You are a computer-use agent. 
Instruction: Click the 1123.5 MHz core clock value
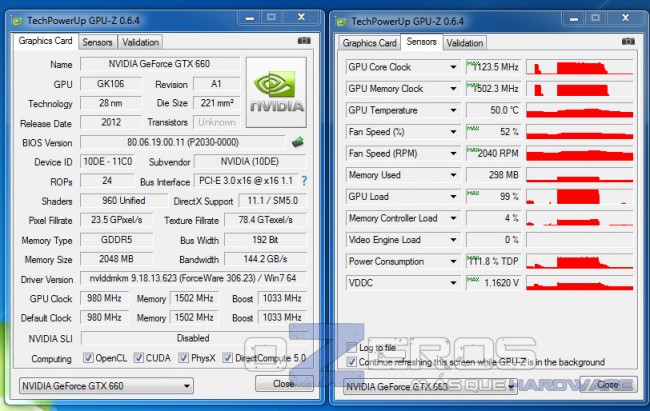click(493, 67)
